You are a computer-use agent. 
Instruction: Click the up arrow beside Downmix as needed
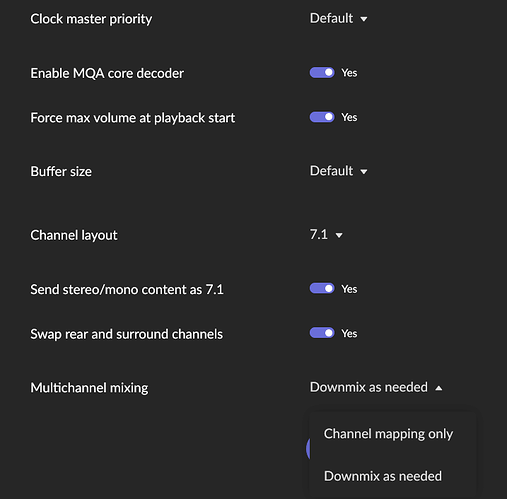point(439,388)
